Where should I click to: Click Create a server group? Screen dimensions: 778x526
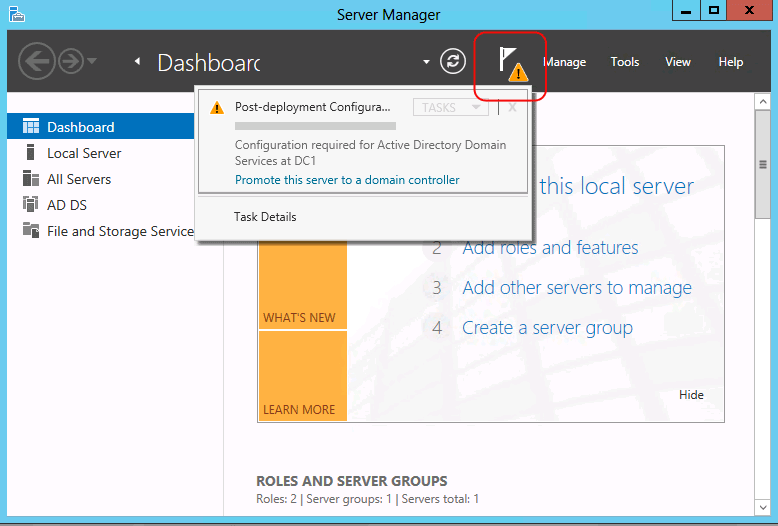(547, 328)
